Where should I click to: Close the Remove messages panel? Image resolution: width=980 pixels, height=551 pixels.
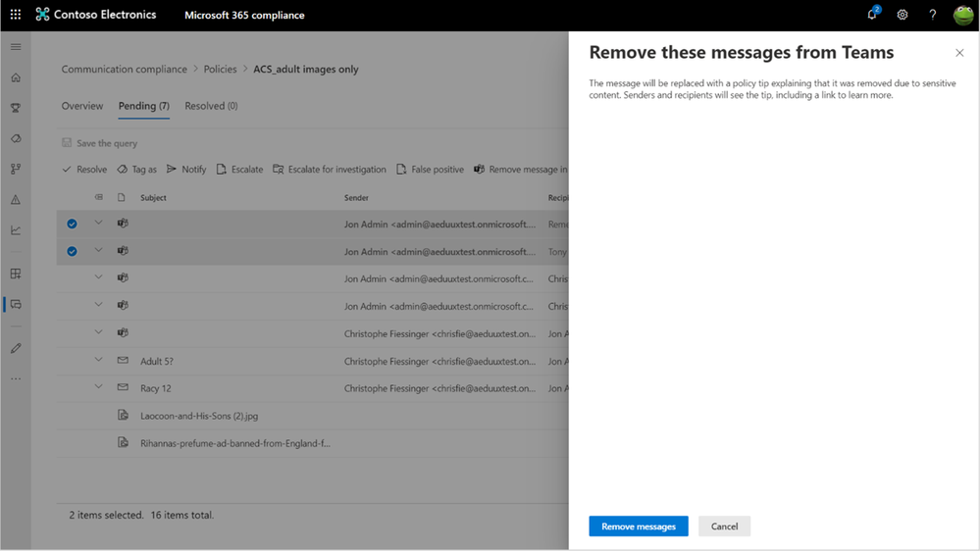[959, 53]
